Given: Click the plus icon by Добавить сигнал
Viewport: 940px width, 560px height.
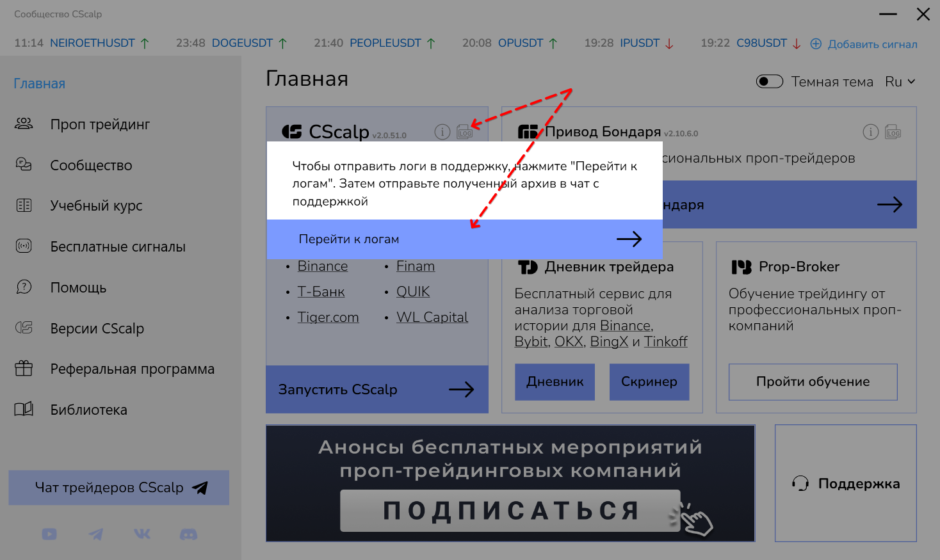Looking at the screenshot, I should [816, 44].
